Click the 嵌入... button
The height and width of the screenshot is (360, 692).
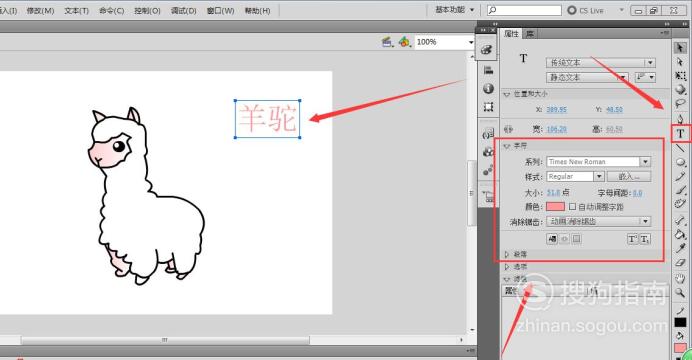(x=629, y=176)
